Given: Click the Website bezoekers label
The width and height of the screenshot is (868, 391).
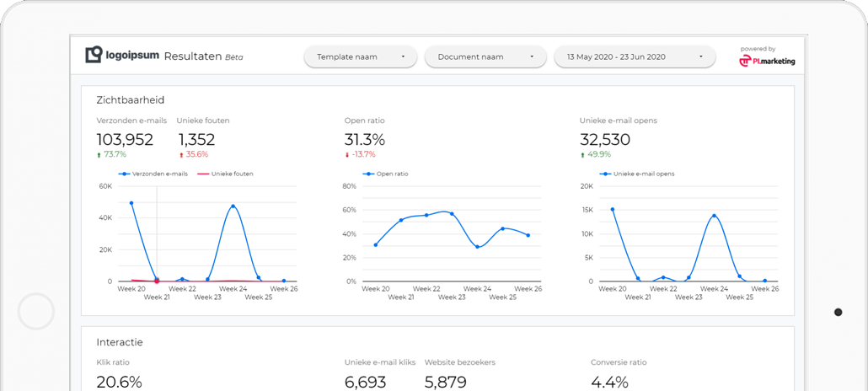Looking at the screenshot, I should point(460,362).
